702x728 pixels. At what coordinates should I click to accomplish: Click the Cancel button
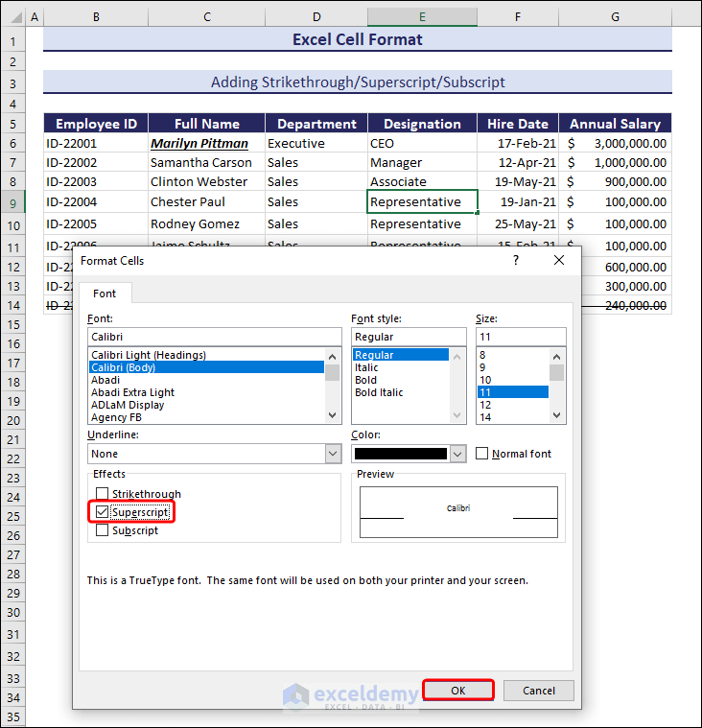539,691
